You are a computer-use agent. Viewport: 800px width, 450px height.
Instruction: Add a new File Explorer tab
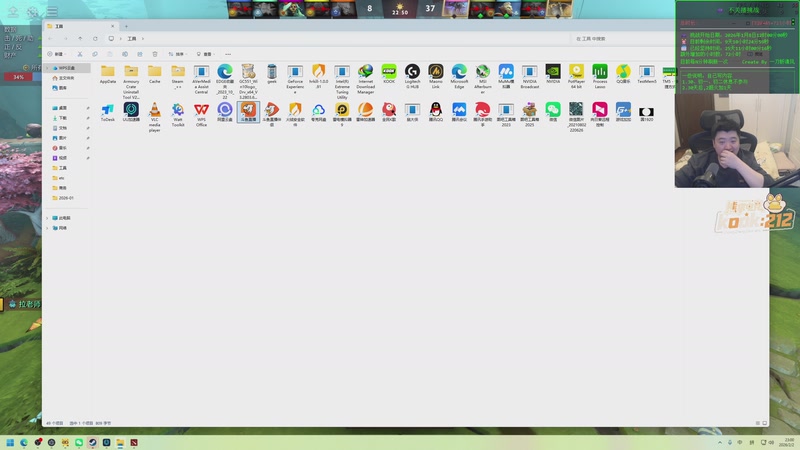(x=126, y=26)
